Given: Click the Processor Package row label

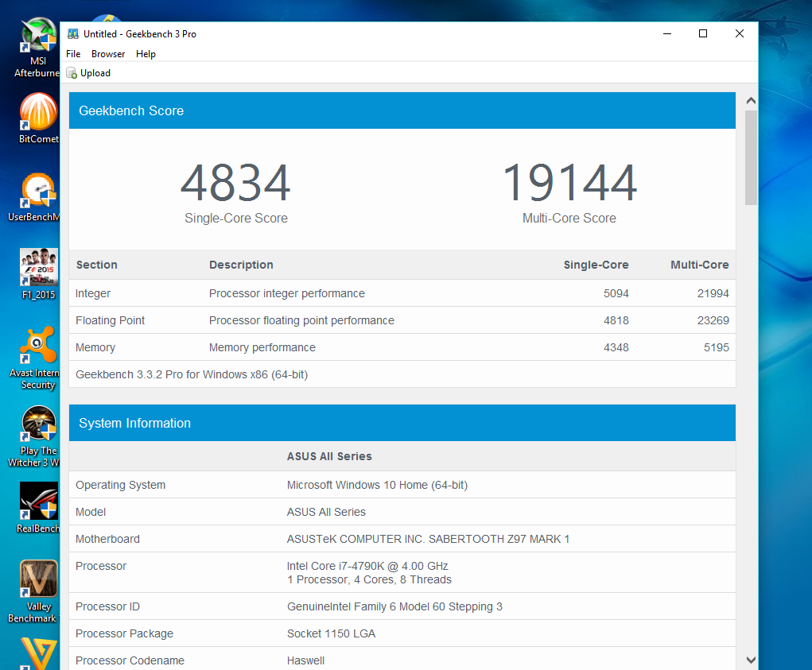Looking at the screenshot, I should click(124, 633).
